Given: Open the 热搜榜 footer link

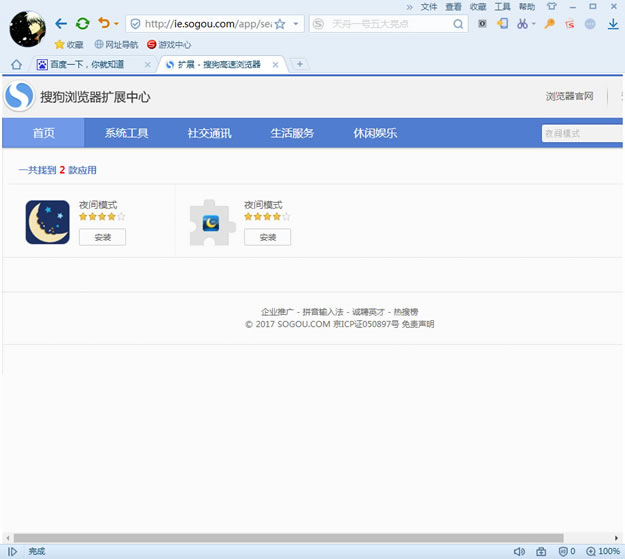Looking at the screenshot, I should pos(406,312).
